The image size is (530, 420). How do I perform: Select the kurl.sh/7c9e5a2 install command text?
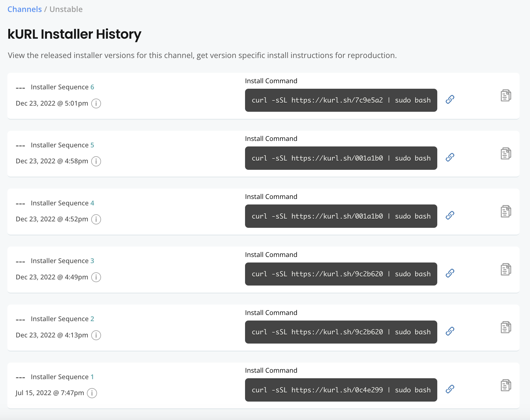point(341,100)
